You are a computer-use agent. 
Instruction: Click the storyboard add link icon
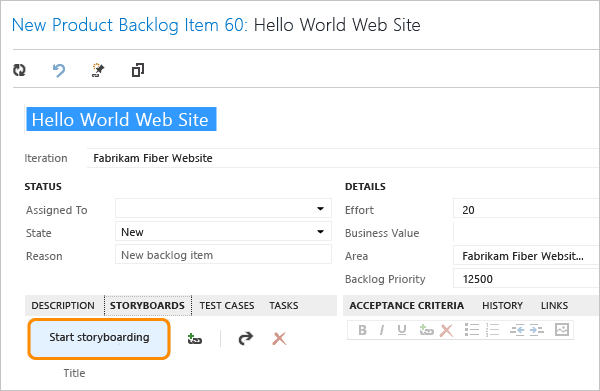pyautogui.click(x=194, y=339)
